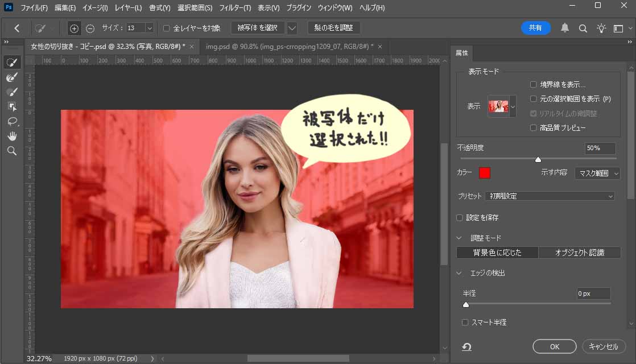This screenshot has height=364, width=636.
Task: Open the マスク範囲 dropdown
Action: click(x=597, y=173)
